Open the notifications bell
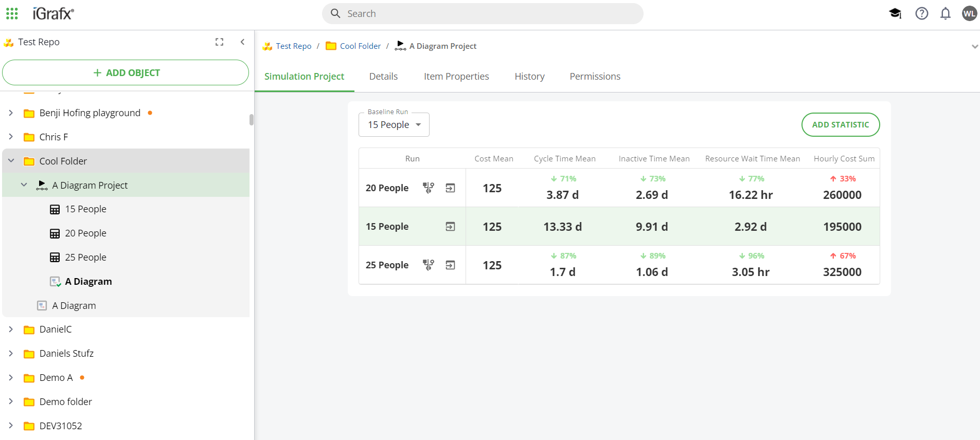This screenshot has width=980, height=440. pos(945,13)
